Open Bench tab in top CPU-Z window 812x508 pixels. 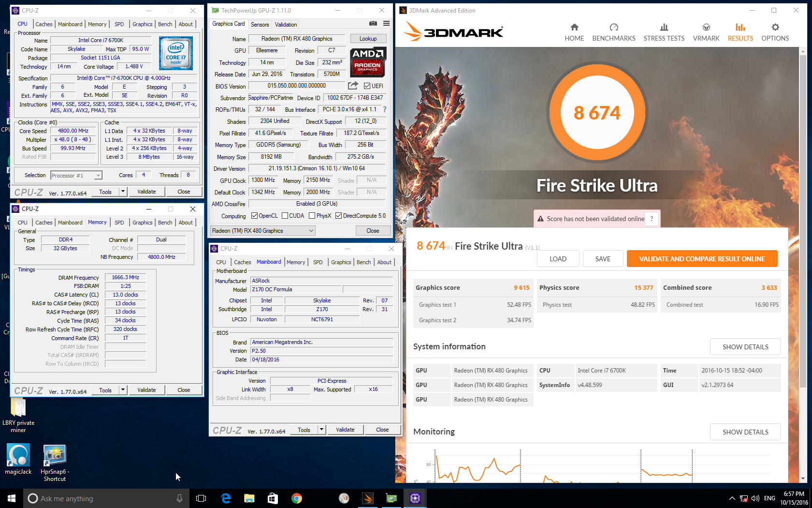tap(165, 24)
